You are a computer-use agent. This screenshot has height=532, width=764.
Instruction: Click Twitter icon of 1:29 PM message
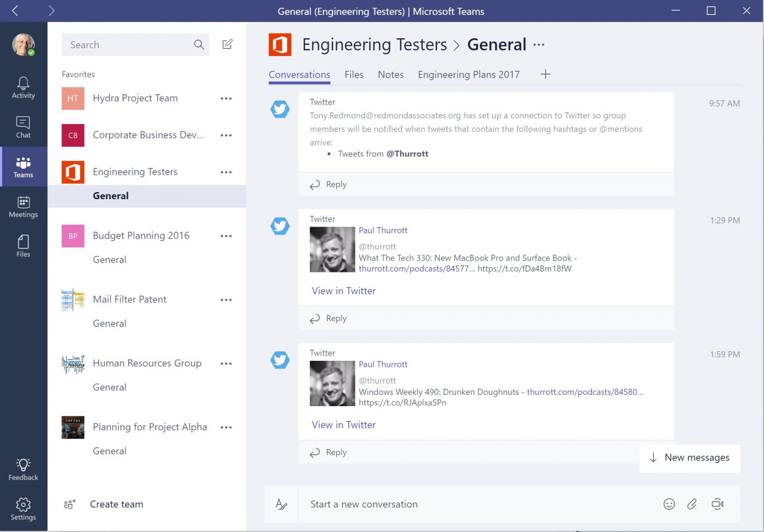tap(280, 225)
